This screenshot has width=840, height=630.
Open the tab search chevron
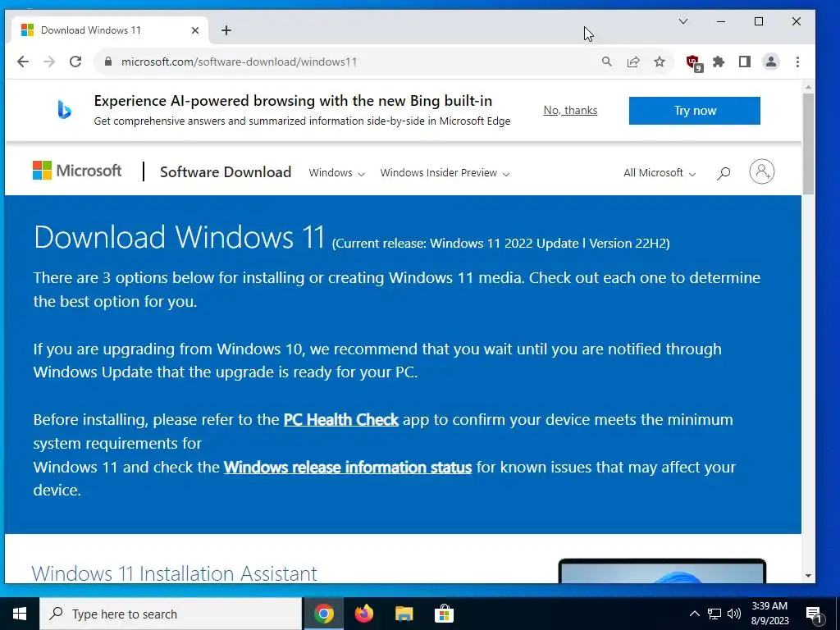[x=683, y=21]
